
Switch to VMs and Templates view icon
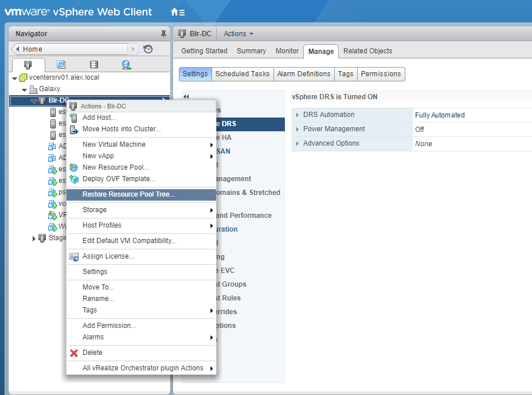pyautogui.click(x=61, y=65)
